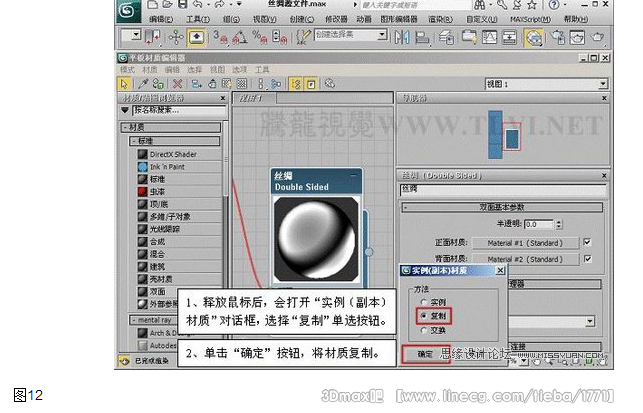Check the 正面材质 checkbox
643x413 pixels.
click(587, 242)
